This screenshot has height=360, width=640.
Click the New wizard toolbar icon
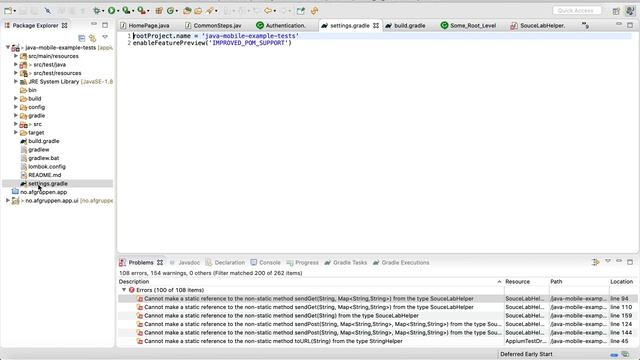(x=8, y=11)
